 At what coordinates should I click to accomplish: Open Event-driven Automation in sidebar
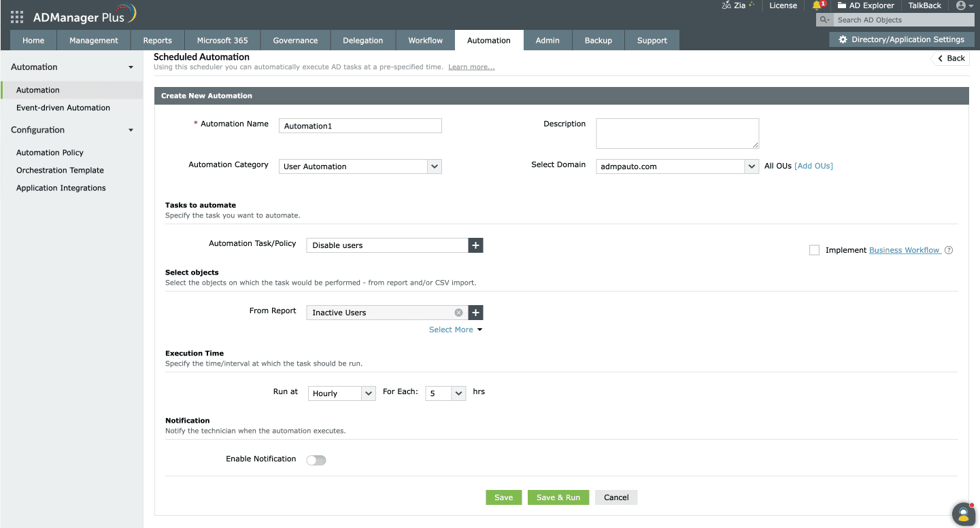(x=63, y=107)
